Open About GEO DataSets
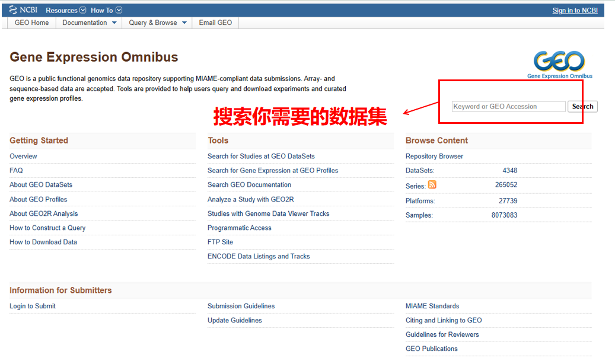Viewport: 615px width, 364px height. [41, 184]
